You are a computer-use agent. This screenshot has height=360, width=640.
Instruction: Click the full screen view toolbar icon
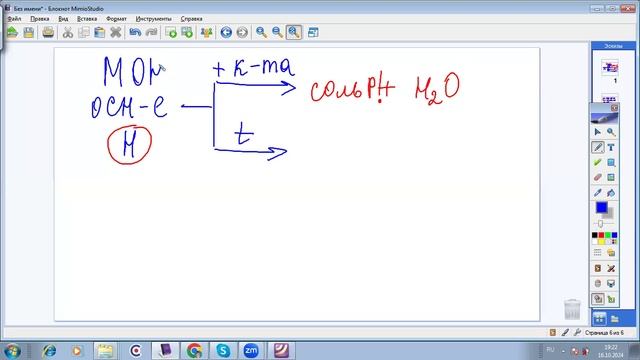tap(313, 32)
